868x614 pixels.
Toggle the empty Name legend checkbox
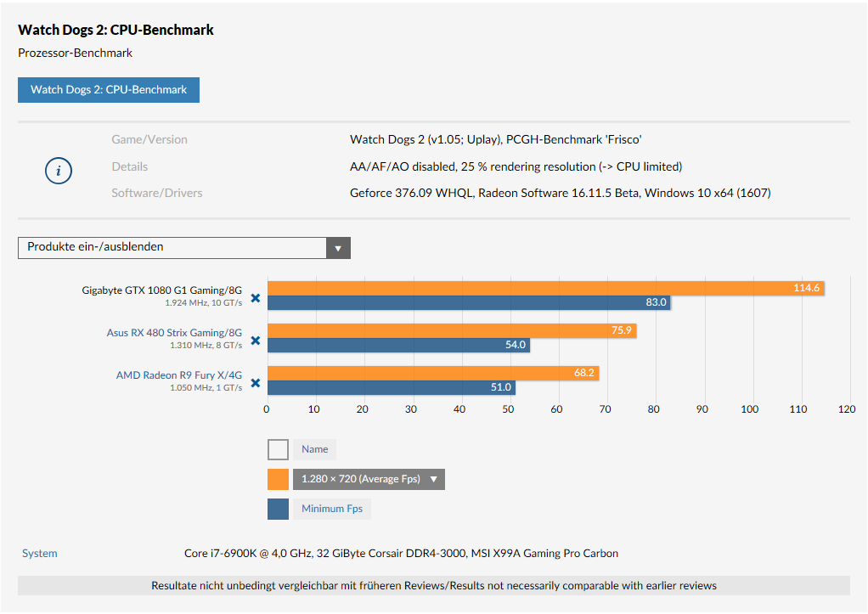(x=278, y=449)
